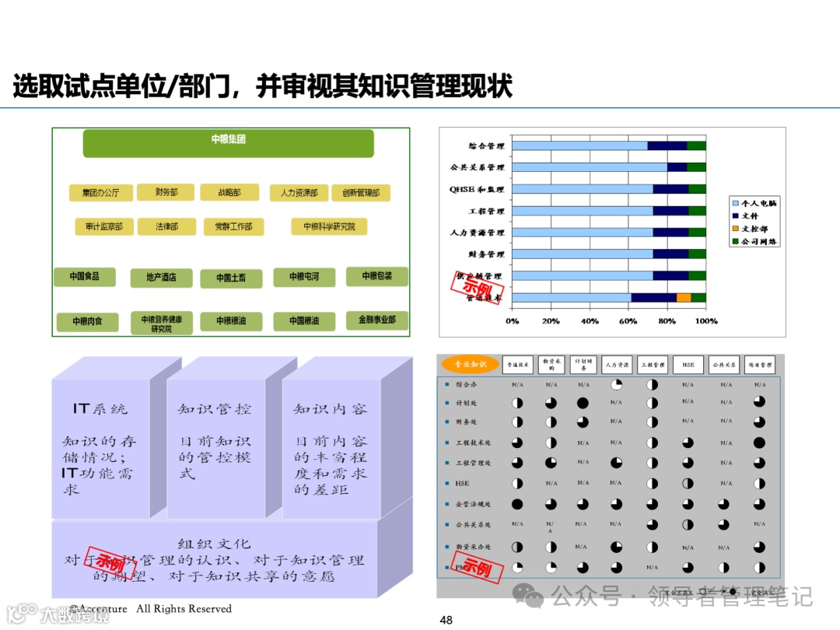Select the 人力资源 column header
Image resolution: width=840 pixels, height=630 pixels.
[617, 365]
